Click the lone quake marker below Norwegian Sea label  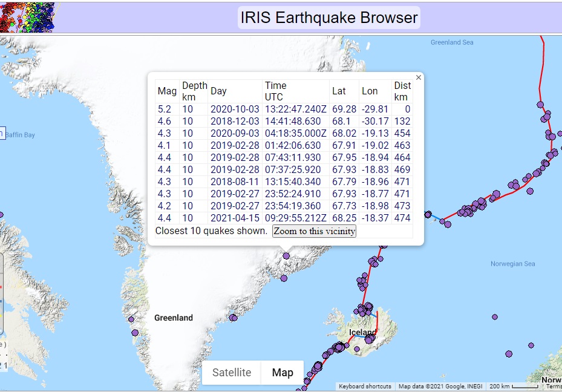(495, 317)
